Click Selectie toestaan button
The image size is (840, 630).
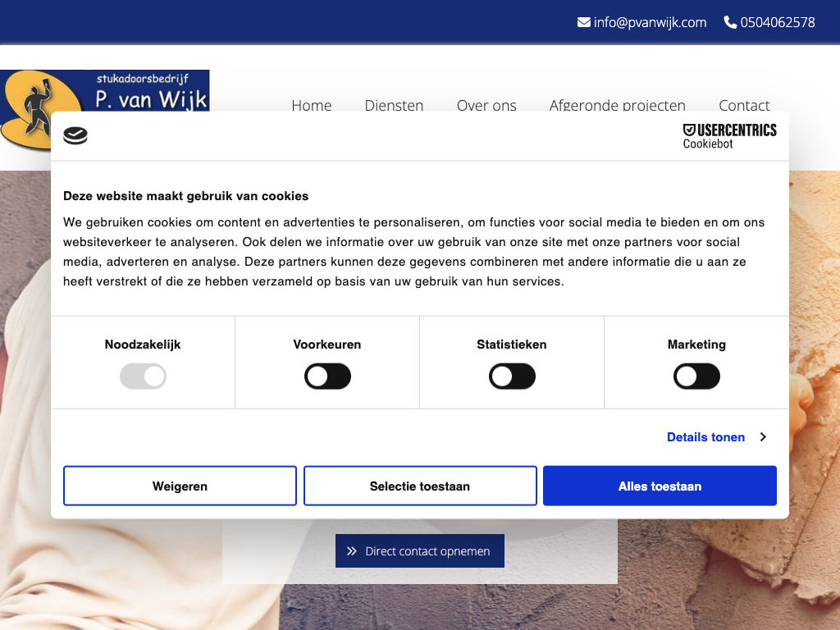[x=420, y=486]
